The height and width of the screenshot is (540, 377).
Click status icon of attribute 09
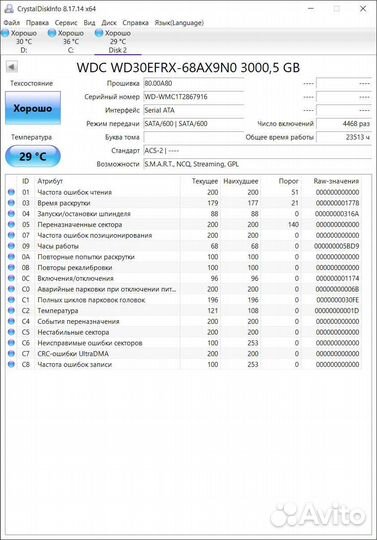click(11, 246)
